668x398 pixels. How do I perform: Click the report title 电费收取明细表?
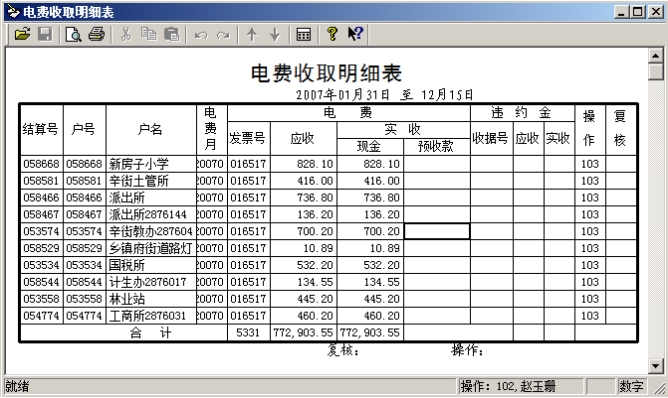[326, 73]
